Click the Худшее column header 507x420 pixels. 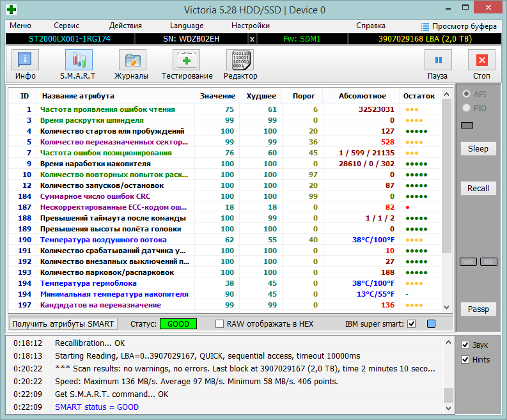(261, 96)
